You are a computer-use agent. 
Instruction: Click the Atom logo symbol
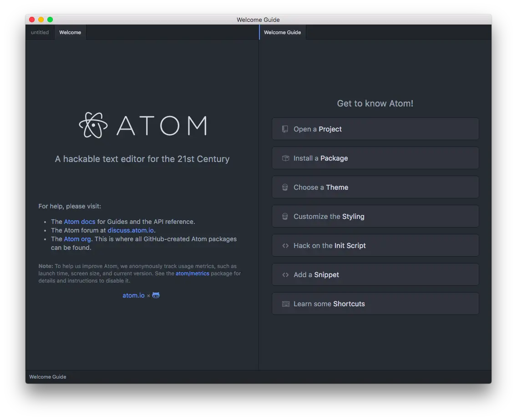click(93, 125)
